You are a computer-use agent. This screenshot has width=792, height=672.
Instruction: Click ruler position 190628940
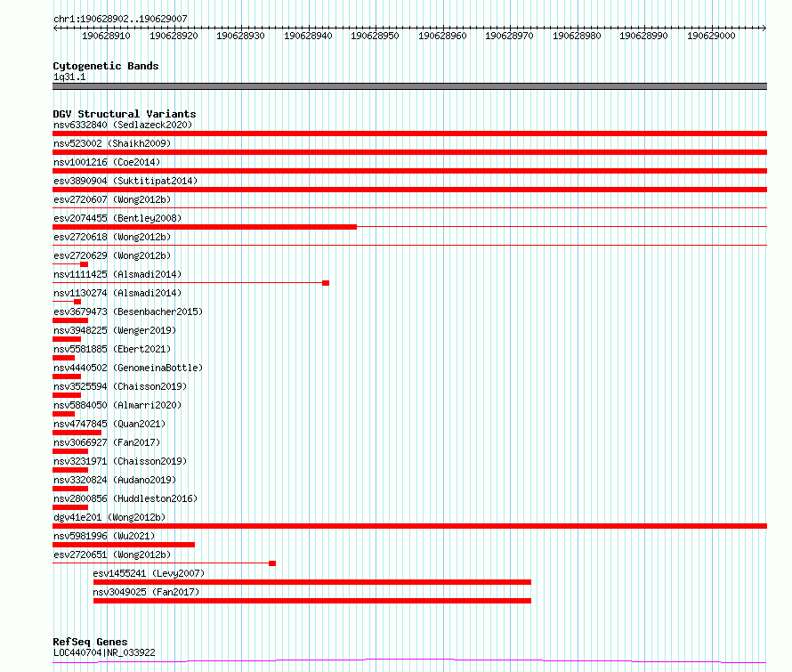[308, 36]
